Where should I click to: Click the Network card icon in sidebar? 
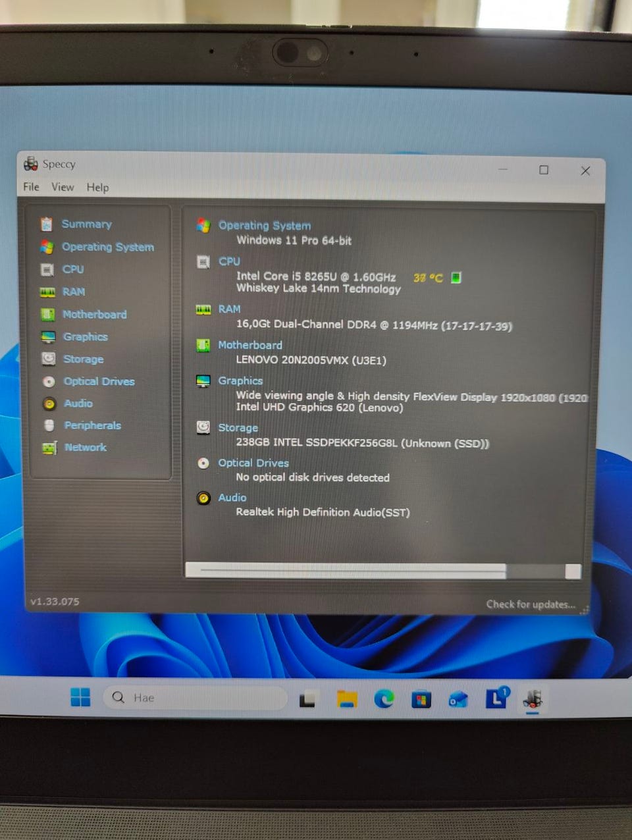pos(49,448)
